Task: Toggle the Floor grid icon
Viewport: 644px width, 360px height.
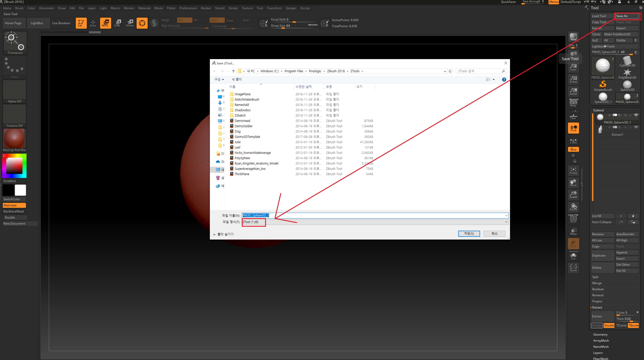Action: tap(573, 116)
